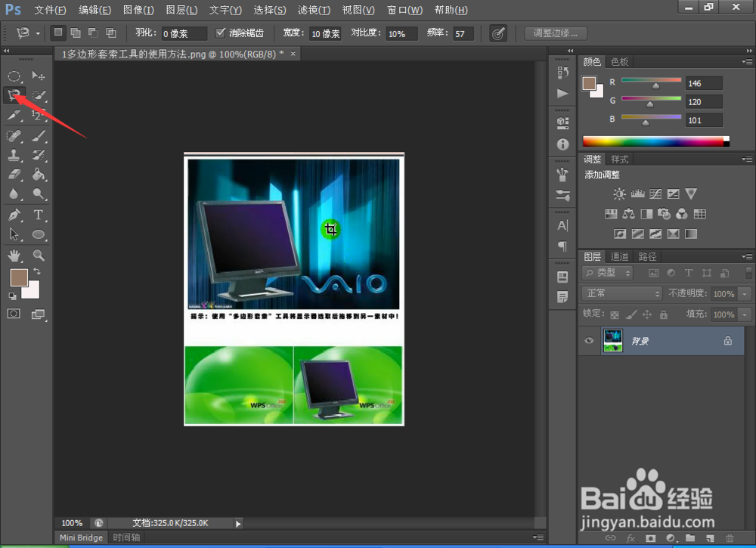Choose Add to selection mode

tap(76, 33)
